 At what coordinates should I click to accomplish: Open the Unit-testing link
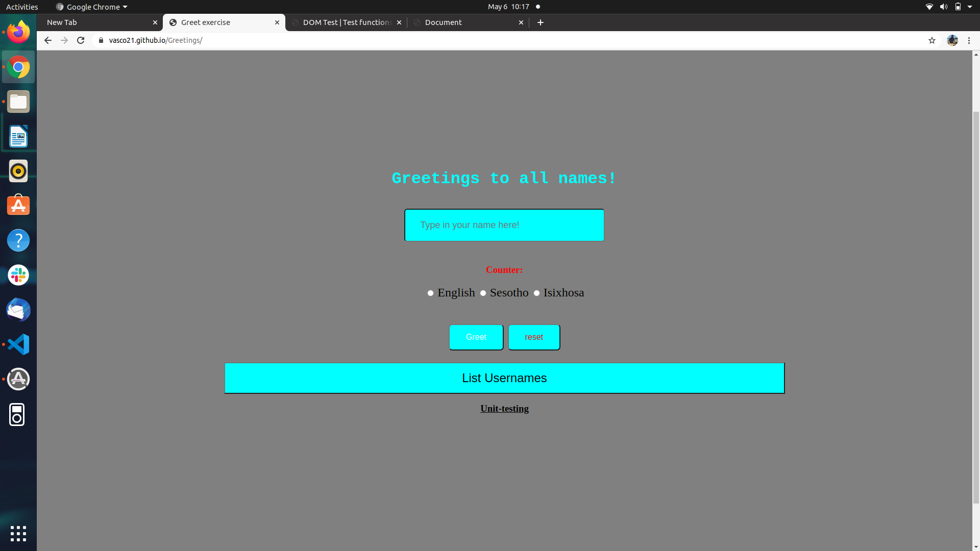[504, 409]
